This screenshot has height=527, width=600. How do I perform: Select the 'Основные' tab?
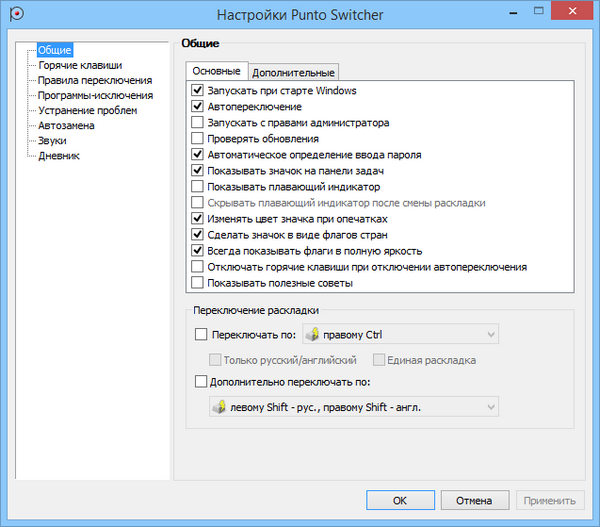[216, 71]
